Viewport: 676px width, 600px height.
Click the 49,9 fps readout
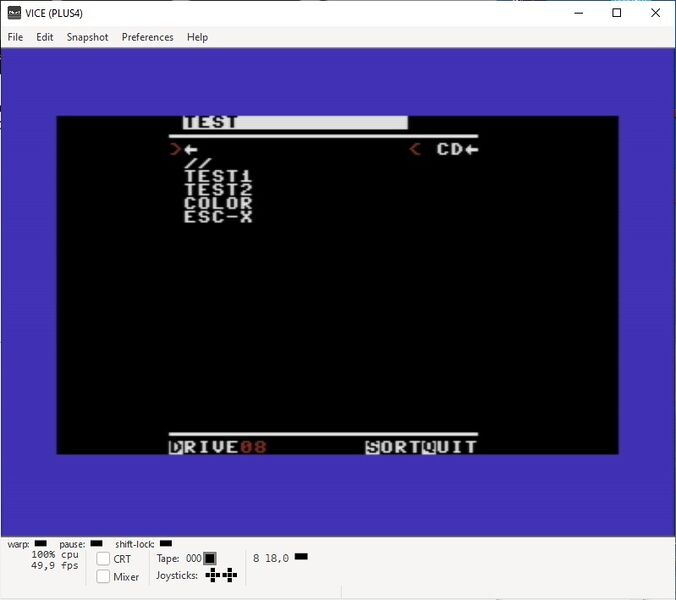pos(55,565)
